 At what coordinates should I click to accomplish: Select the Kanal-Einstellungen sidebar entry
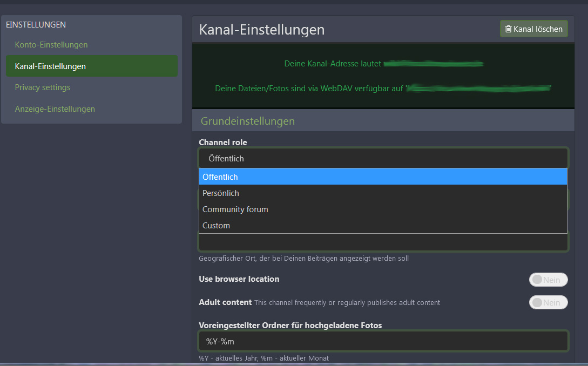point(50,66)
